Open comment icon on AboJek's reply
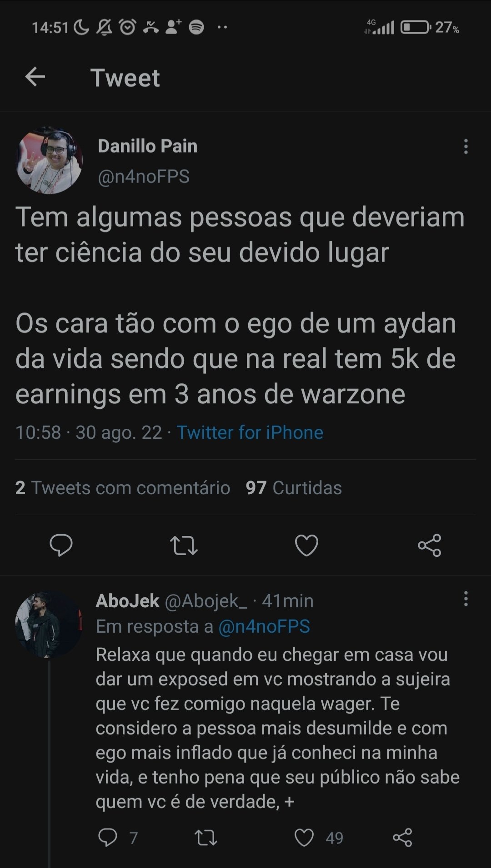Image resolution: width=491 pixels, height=868 pixels. tap(108, 838)
